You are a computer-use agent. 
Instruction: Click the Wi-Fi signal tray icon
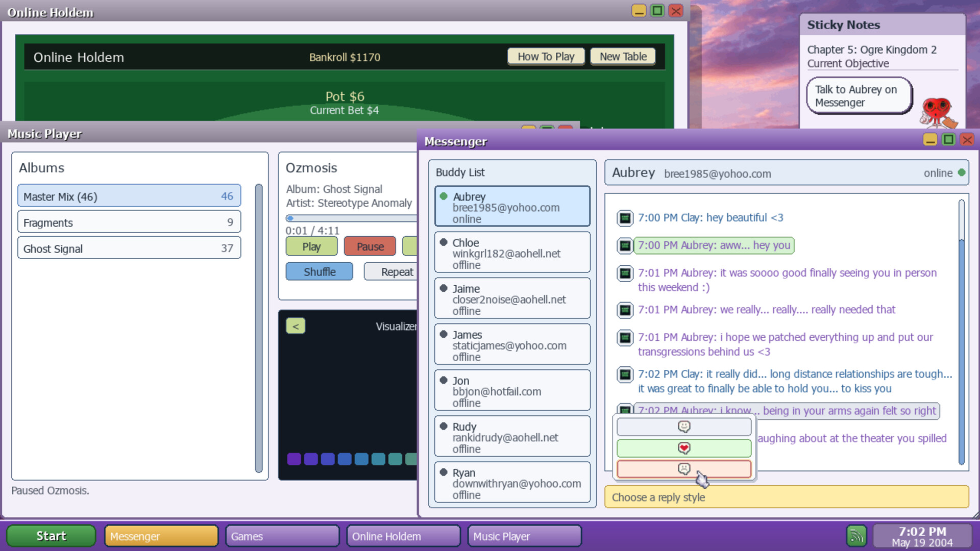(x=856, y=536)
